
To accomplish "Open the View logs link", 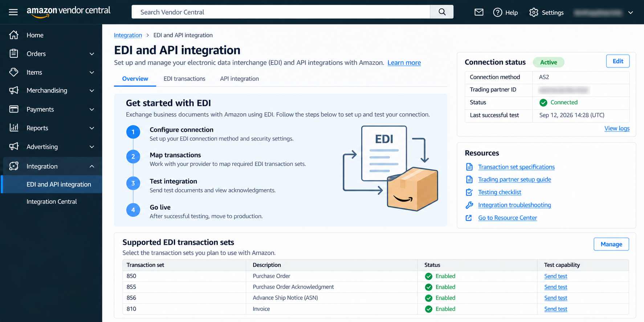I will [617, 128].
